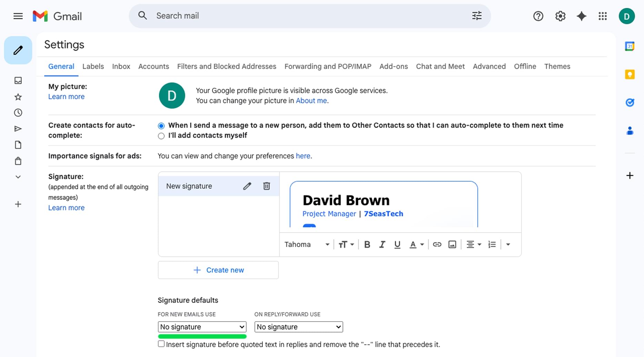Click numbered list in signature toolbar

(x=492, y=244)
